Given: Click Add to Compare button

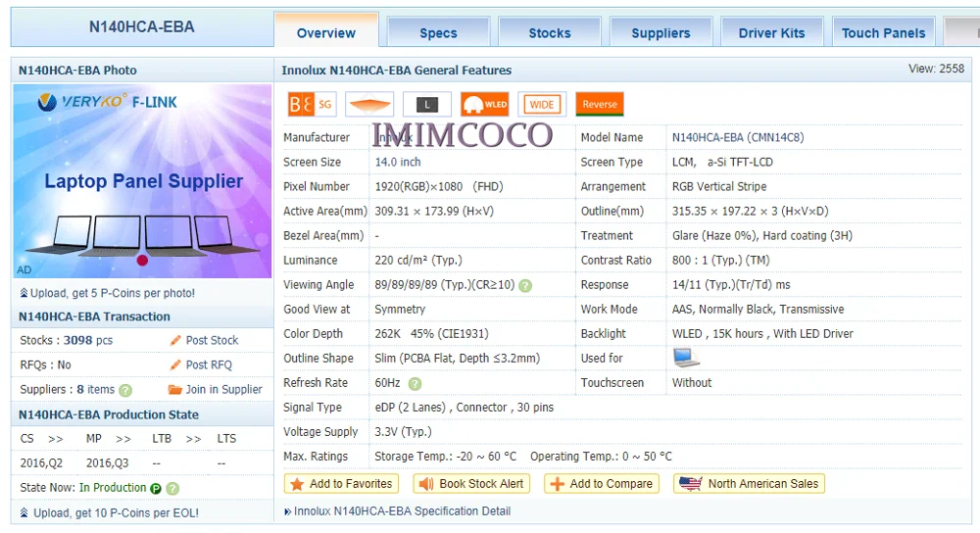Looking at the screenshot, I should tap(602, 484).
